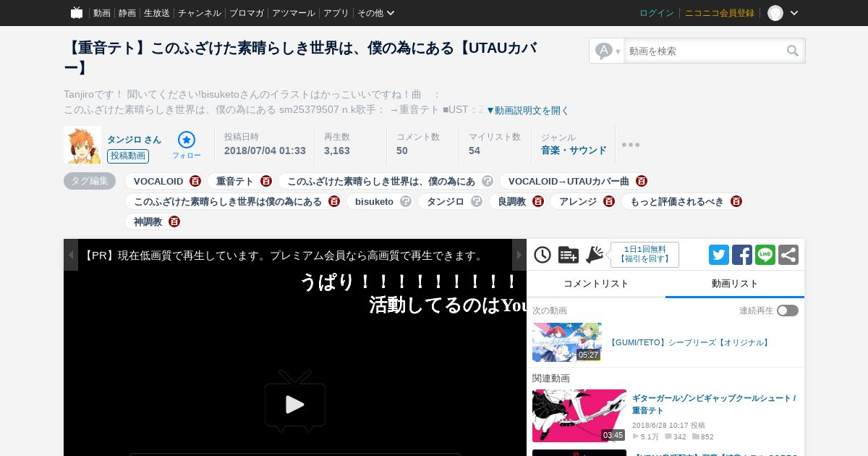This screenshot has height=456, width=868.
Task: Click the 1日1回無料 福引を回す button
Action: 644,255
